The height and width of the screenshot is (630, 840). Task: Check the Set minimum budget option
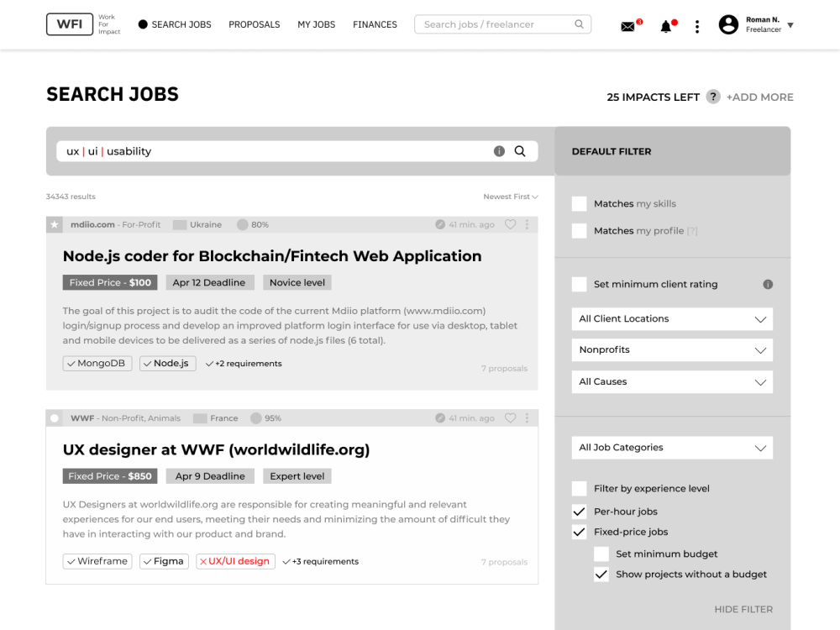pyautogui.click(x=601, y=554)
